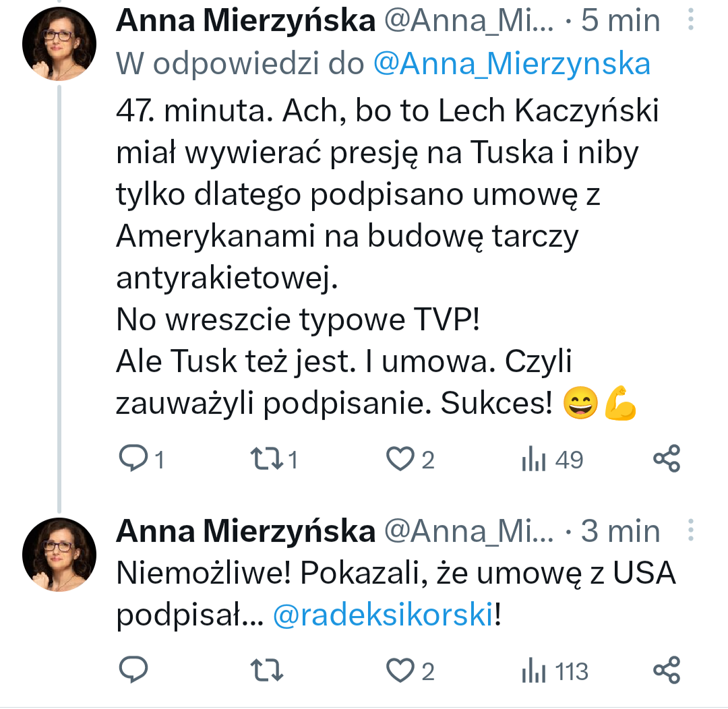The height and width of the screenshot is (709, 728).
Task: Open the @radeksikorski mention link
Action: point(383,615)
